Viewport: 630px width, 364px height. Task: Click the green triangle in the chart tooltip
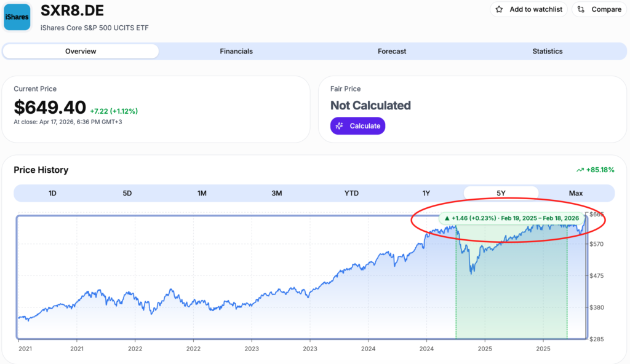[x=447, y=218]
